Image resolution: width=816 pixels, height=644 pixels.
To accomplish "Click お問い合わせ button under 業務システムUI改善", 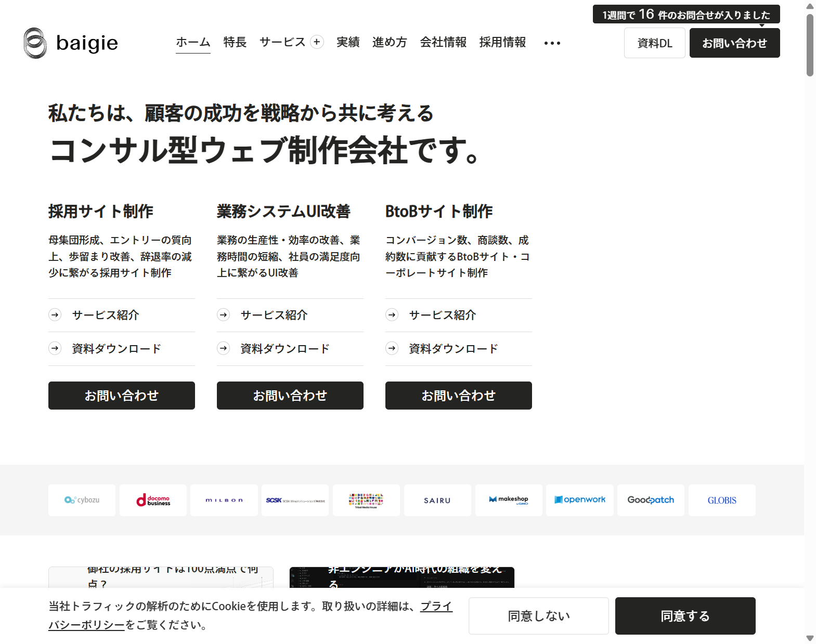I will click(x=290, y=396).
